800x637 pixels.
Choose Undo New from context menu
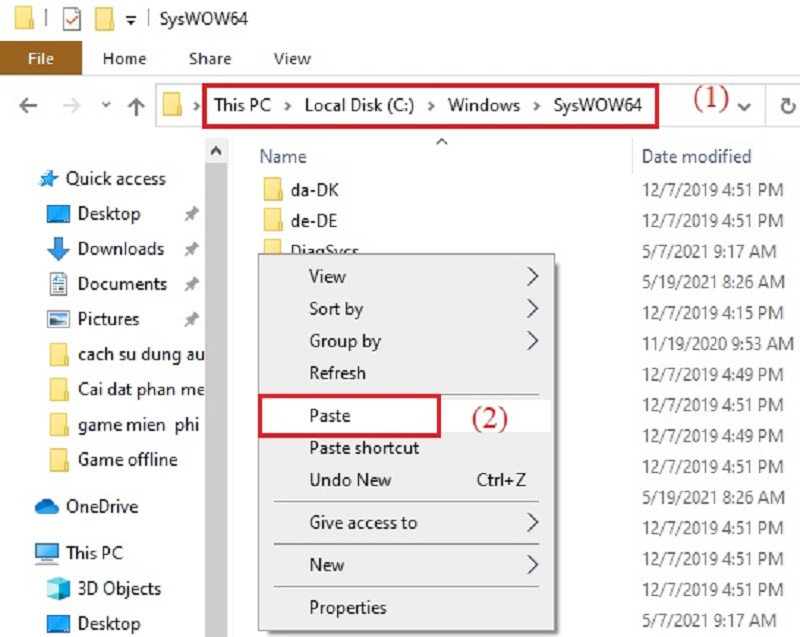point(406,480)
